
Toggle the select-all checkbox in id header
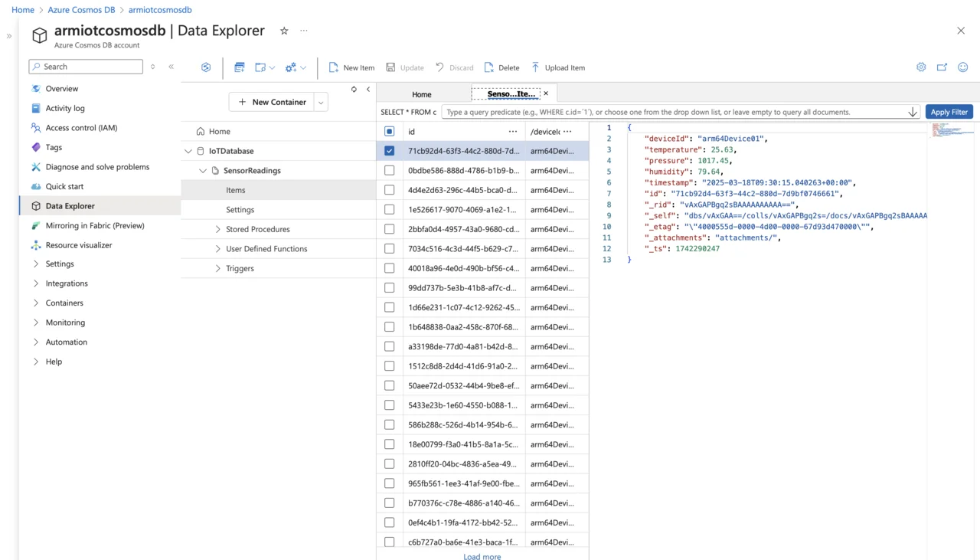click(390, 132)
